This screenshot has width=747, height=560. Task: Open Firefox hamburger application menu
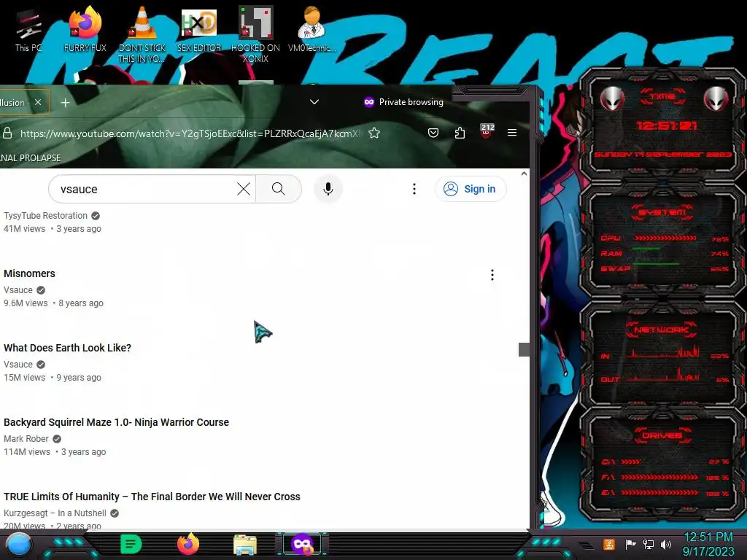pyautogui.click(x=512, y=133)
